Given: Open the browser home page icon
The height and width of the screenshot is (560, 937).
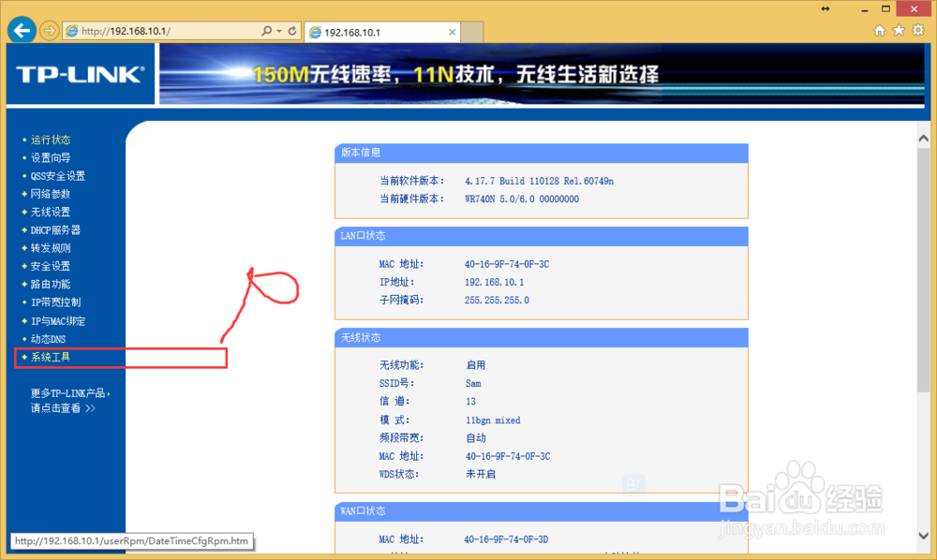Looking at the screenshot, I should (x=879, y=31).
